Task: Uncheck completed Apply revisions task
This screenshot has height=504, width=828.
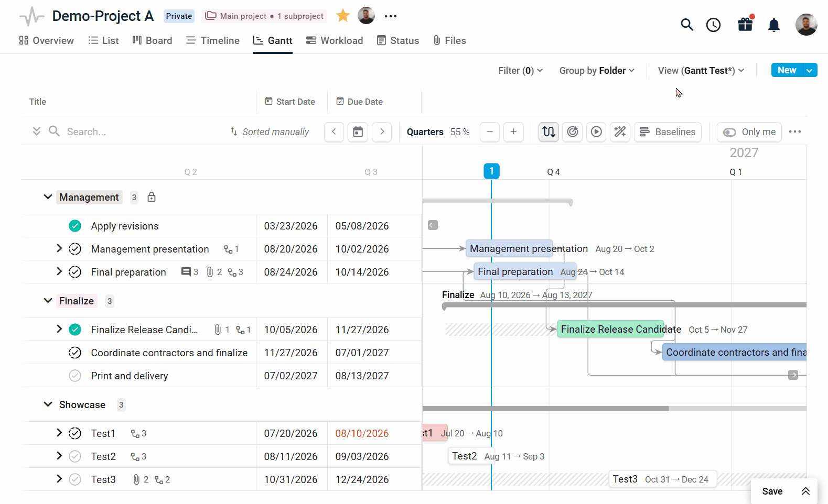Action: coord(75,226)
